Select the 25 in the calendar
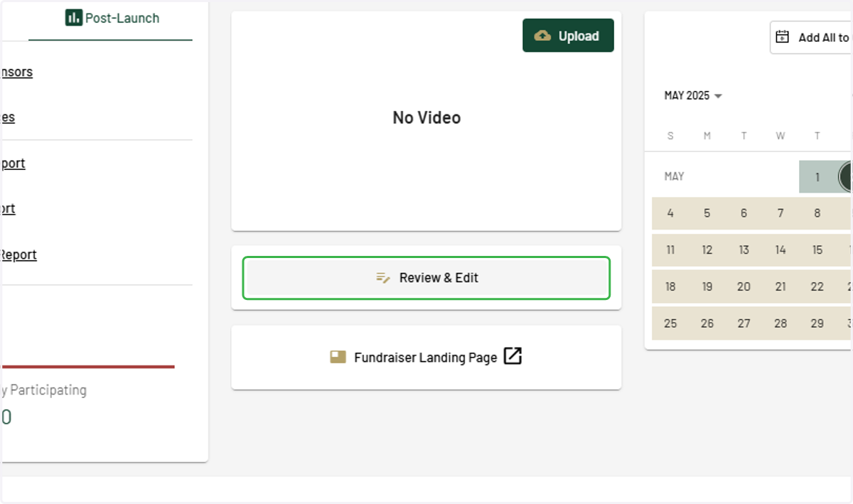The width and height of the screenshot is (853, 504). click(x=670, y=323)
